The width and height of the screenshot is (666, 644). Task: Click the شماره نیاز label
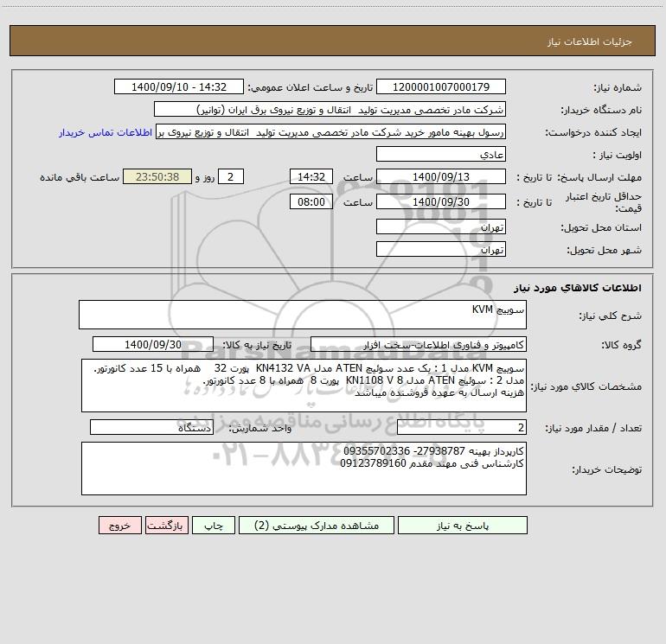tap(618, 88)
